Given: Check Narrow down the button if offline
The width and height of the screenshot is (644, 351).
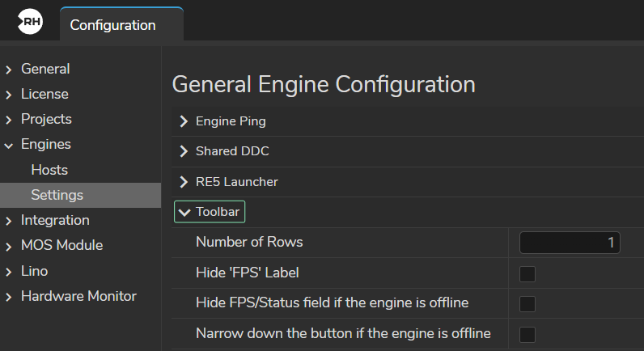Looking at the screenshot, I should tap(527, 335).
